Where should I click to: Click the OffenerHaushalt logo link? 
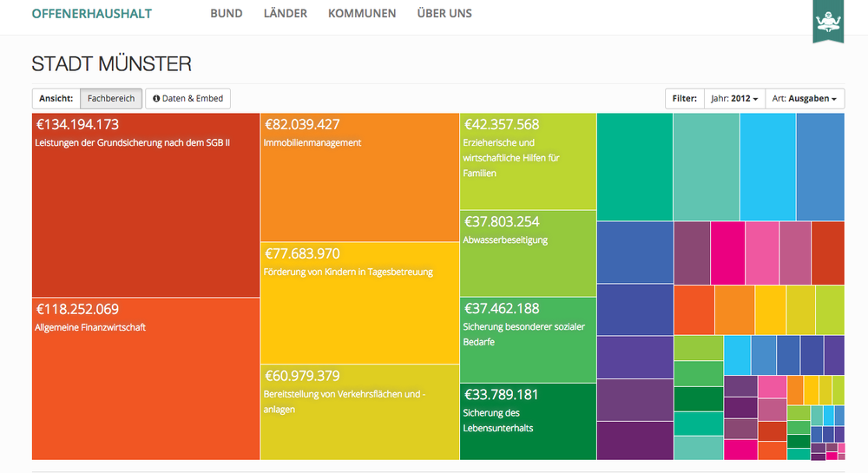point(91,14)
